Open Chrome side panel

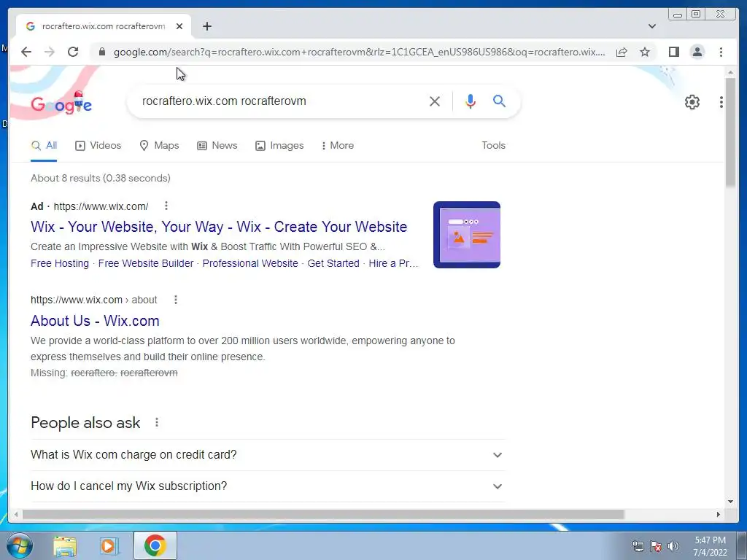coord(673,52)
